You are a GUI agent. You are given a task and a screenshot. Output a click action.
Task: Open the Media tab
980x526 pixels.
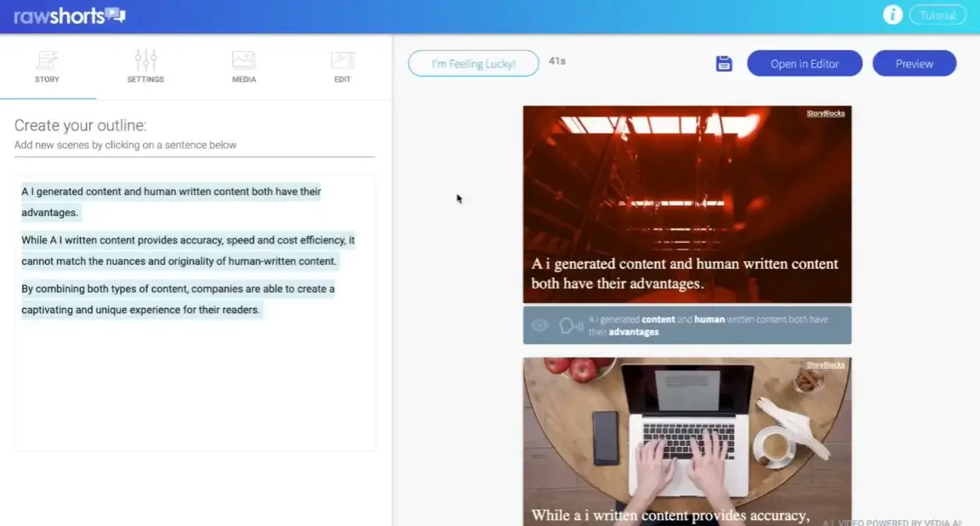pos(244,66)
